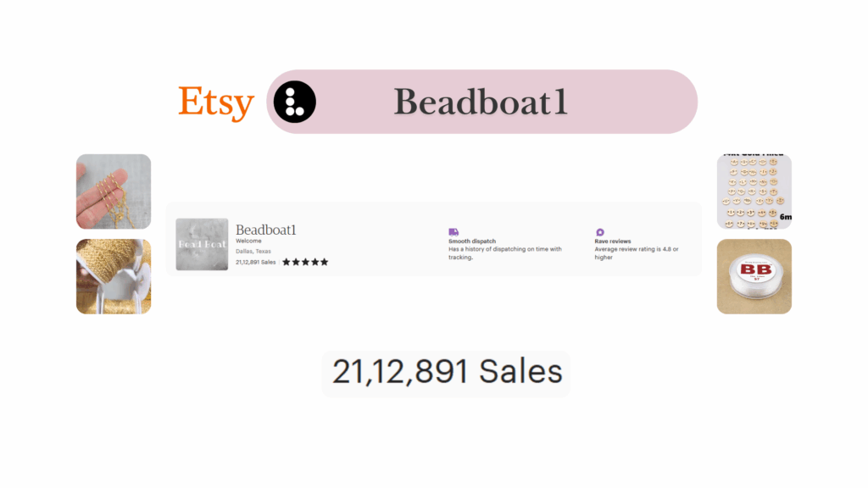This screenshot has height=488, width=868.
Task: Click the small 21,12,891 Sales count
Action: pos(256,263)
